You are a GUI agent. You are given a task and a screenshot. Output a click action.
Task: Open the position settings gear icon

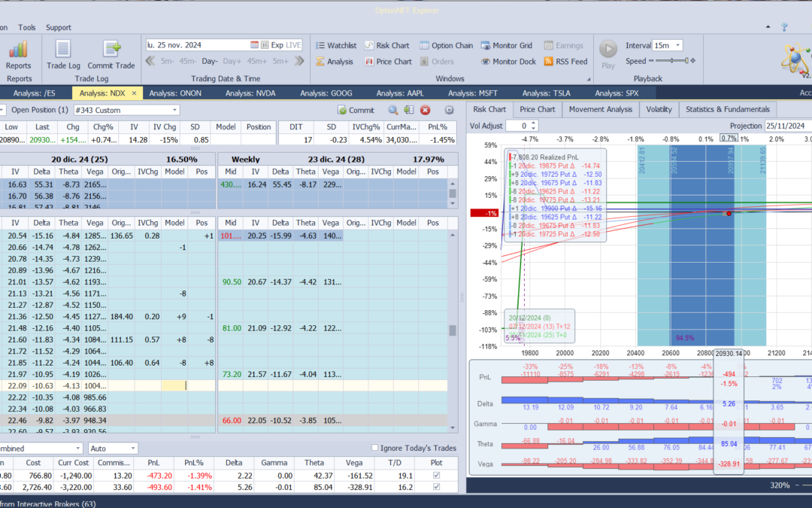(x=449, y=110)
